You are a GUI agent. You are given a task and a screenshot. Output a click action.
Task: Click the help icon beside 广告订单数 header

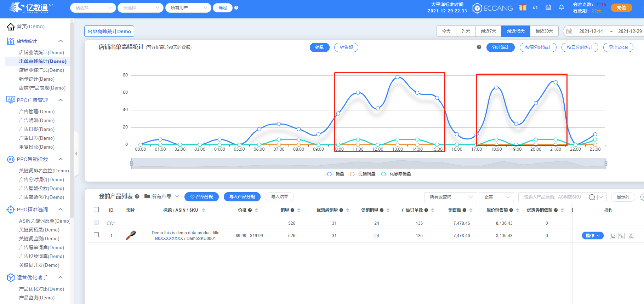point(426,210)
